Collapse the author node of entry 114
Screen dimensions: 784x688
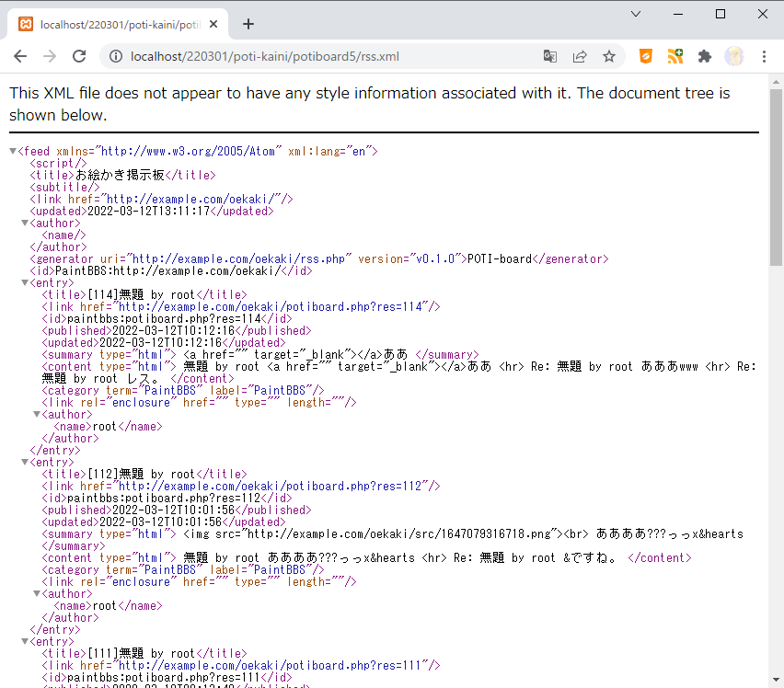(x=37, y=414)
